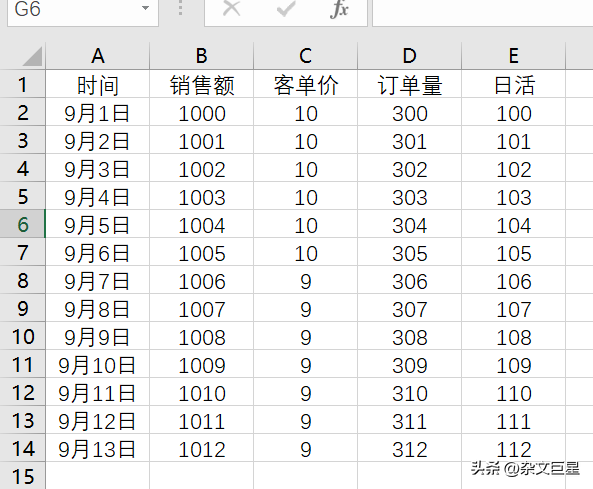593x489 pixels.
Task: Select the cell with 111
Action: [x=514, y=420]
